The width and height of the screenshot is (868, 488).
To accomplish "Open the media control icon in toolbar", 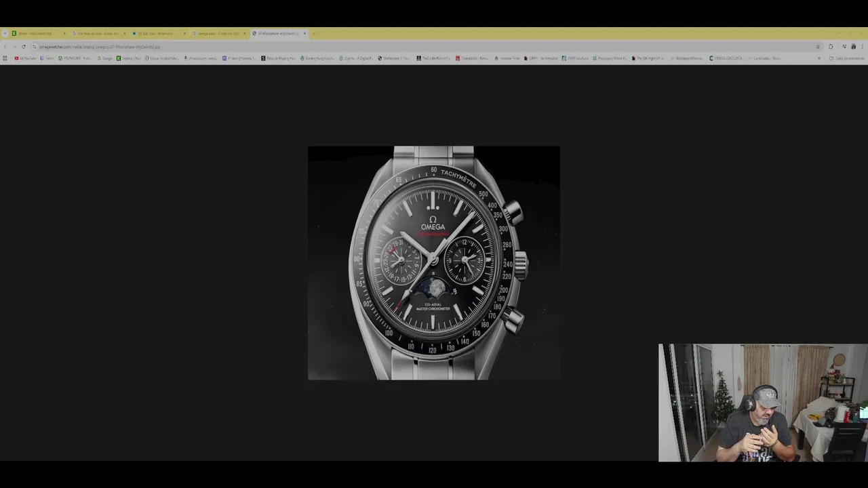I will tap(844, 47).
